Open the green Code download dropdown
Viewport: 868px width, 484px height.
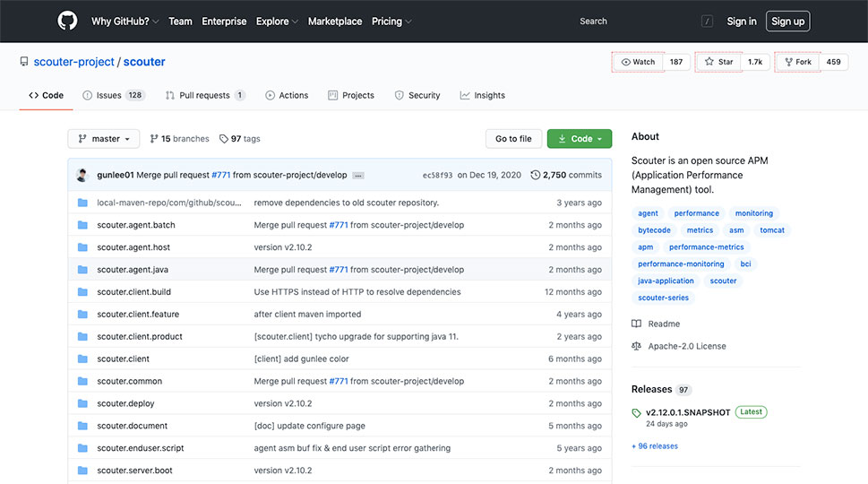pos(579,138)
